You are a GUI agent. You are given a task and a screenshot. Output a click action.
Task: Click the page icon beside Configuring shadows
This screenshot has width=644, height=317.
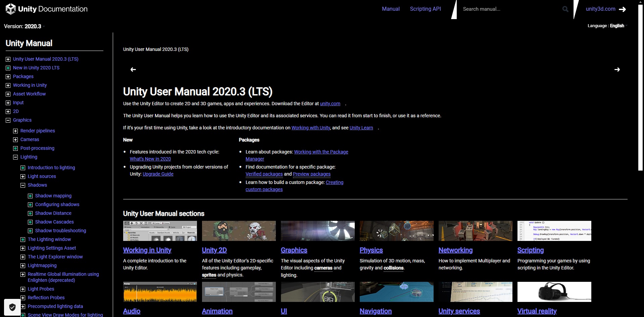pos(30,205)
